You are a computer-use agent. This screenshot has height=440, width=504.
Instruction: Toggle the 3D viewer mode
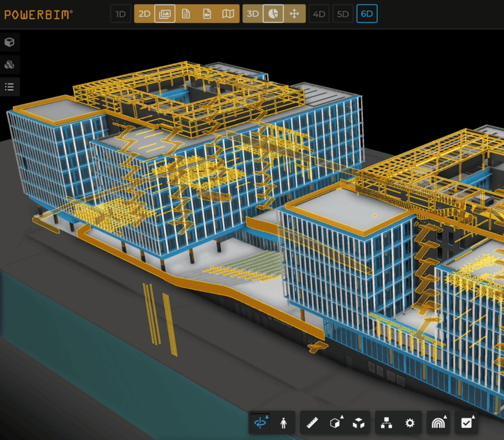[253, 14]
